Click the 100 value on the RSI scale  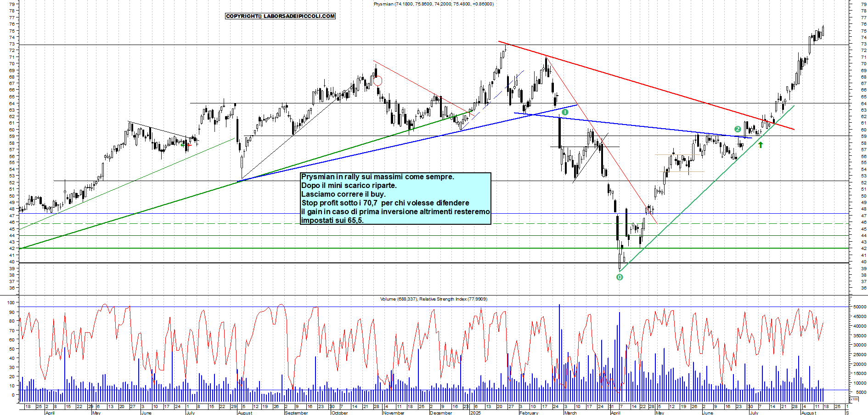(x=11, y=303)
